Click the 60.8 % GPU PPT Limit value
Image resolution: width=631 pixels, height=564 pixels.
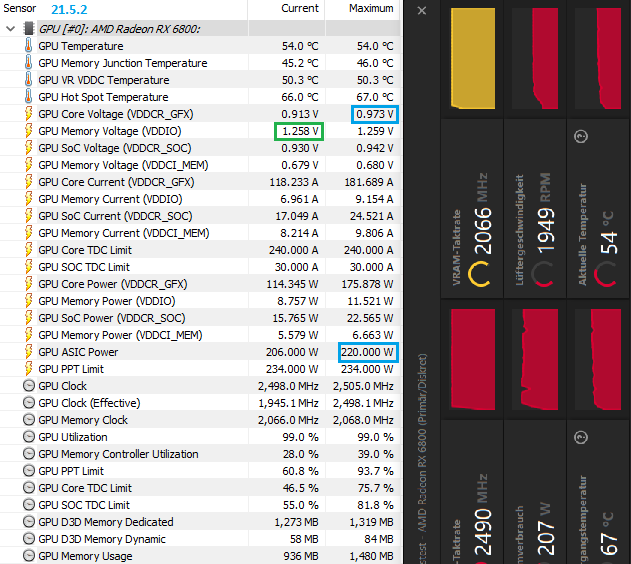[x=300, y=471]
